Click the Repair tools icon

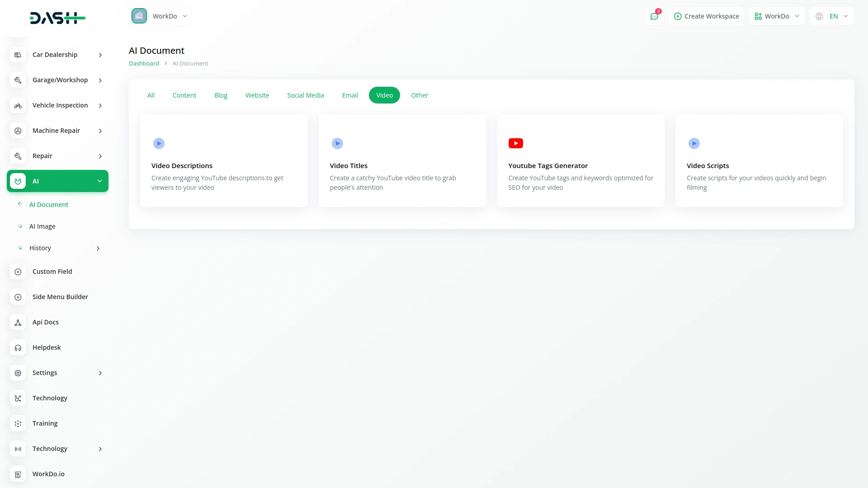tap(18, 156)
